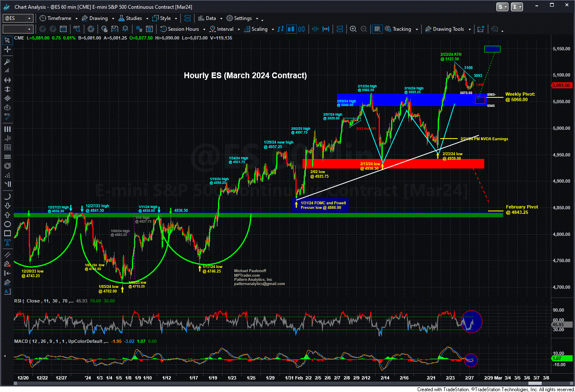Open the Studies menu
Image resolution: width=575 pixels, height=392 pixels.
coord(130,18)
